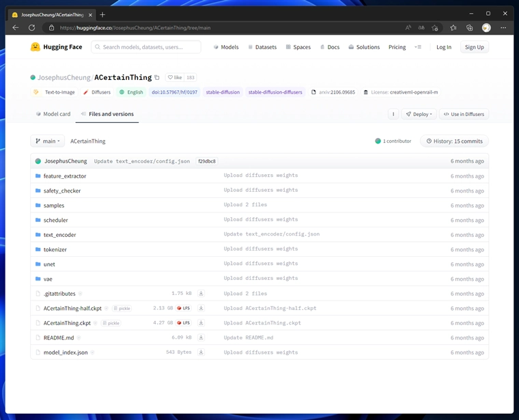
Task: Click Use in Diffusers button
Action: coord(464,114)
